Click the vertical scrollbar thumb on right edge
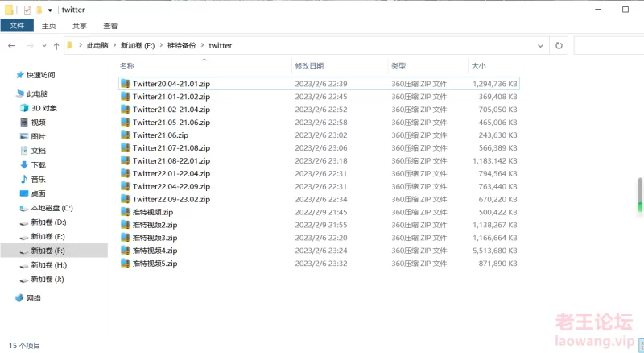This screenshot has height=353, width=644. click(x=640, y=195)
